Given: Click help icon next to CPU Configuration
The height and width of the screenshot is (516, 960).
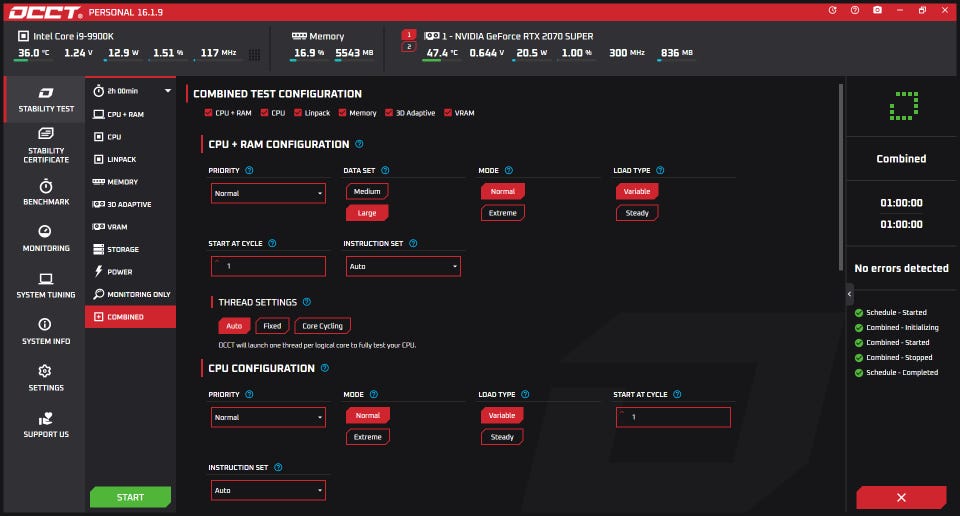Looking at the screenshot, I should 324,368.
